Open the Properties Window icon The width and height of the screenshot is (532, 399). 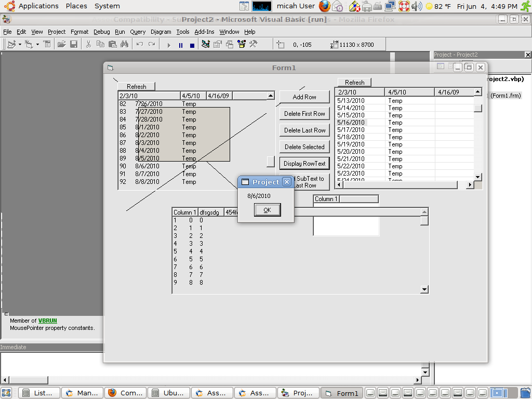pos(217,45)
